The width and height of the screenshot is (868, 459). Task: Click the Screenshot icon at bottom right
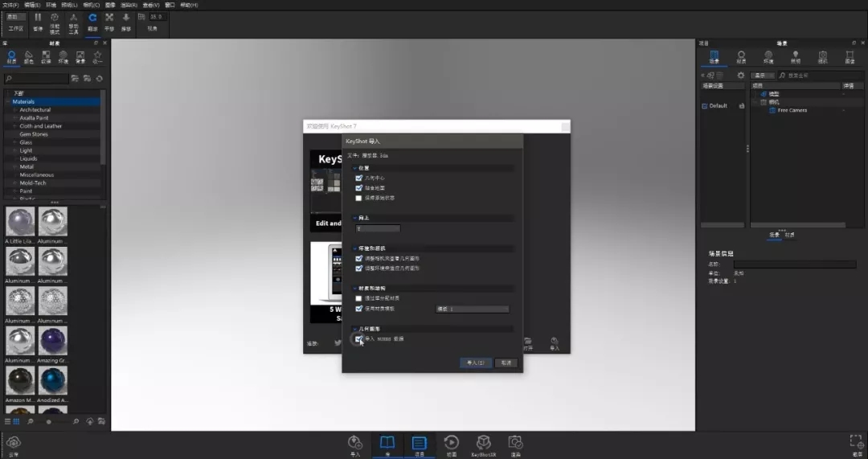tap(857, 442)
